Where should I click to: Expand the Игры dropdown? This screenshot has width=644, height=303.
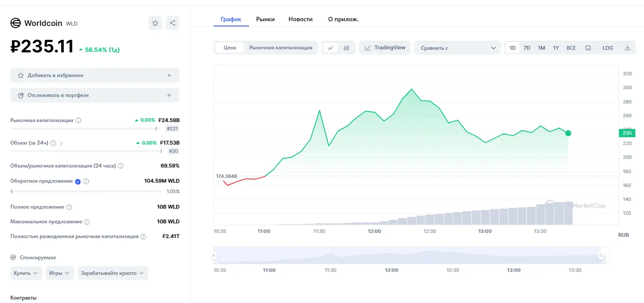click(60, 273)
